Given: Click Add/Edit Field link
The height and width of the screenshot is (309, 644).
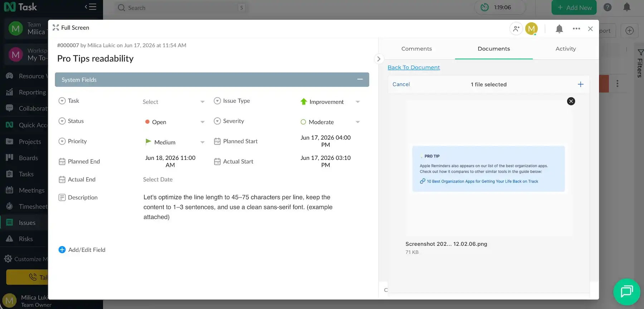Looking at the screenshot, I should tap(87, 250).
